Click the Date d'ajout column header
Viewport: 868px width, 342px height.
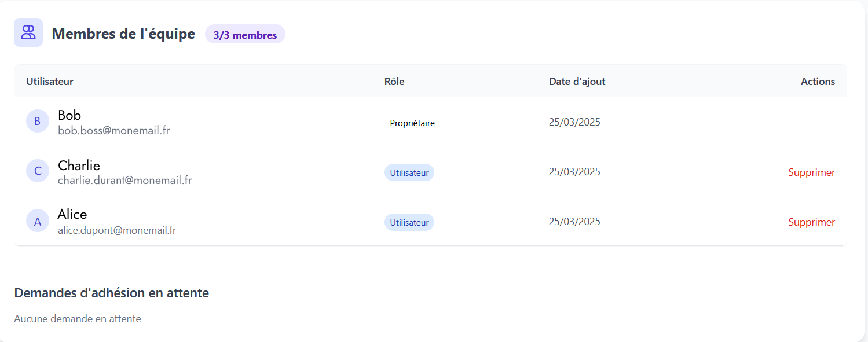click(577, 82)
